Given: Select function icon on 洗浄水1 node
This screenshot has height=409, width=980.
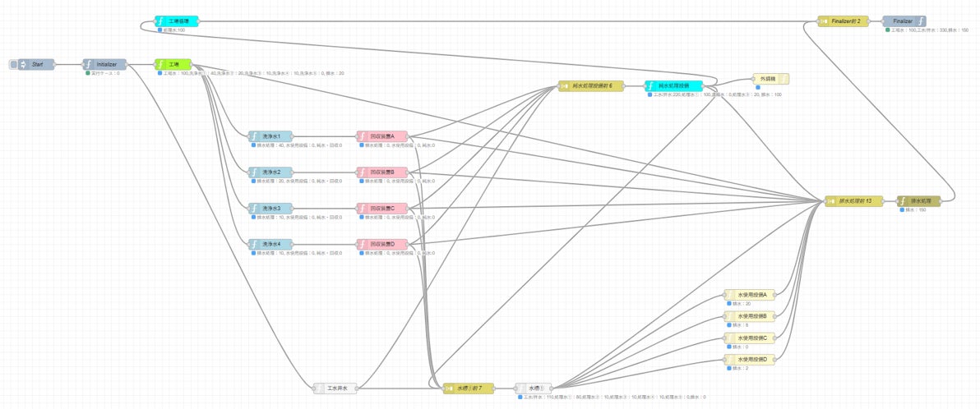Looking at the screenshot, I should click(x=254, y=136).
